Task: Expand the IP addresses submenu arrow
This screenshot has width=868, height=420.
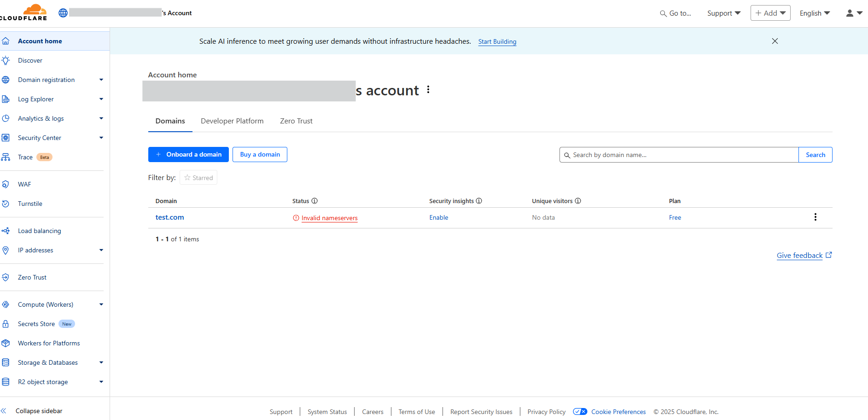Action: 101,250
